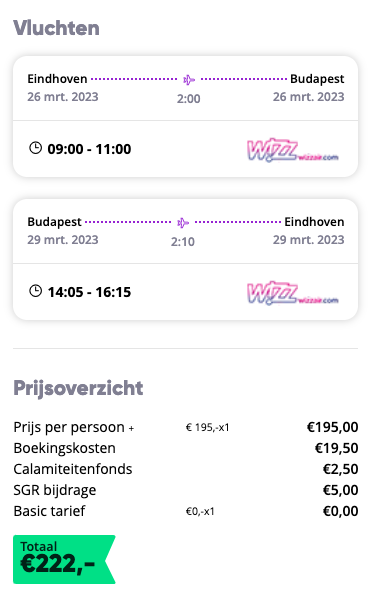The width and height of the screenshot is (376, 608).
Task: Click the airplane icon on Eindhoven-Budapest flight
Action: pos(189,80)
